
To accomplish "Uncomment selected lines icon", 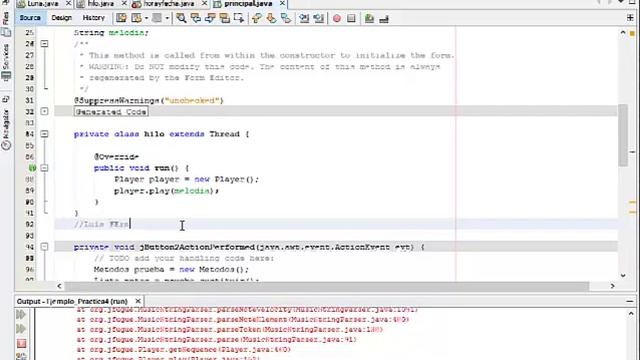I will 384,18.
